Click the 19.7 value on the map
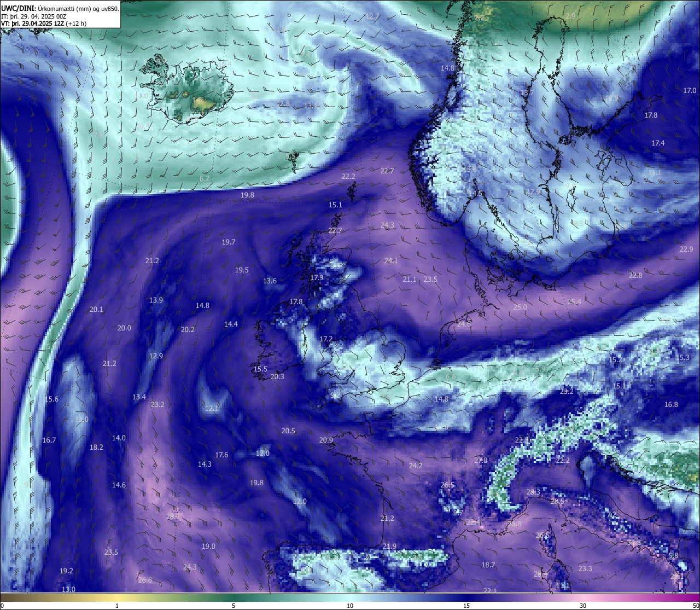Screen dimensions: 700x610 (x=229, y=242)
